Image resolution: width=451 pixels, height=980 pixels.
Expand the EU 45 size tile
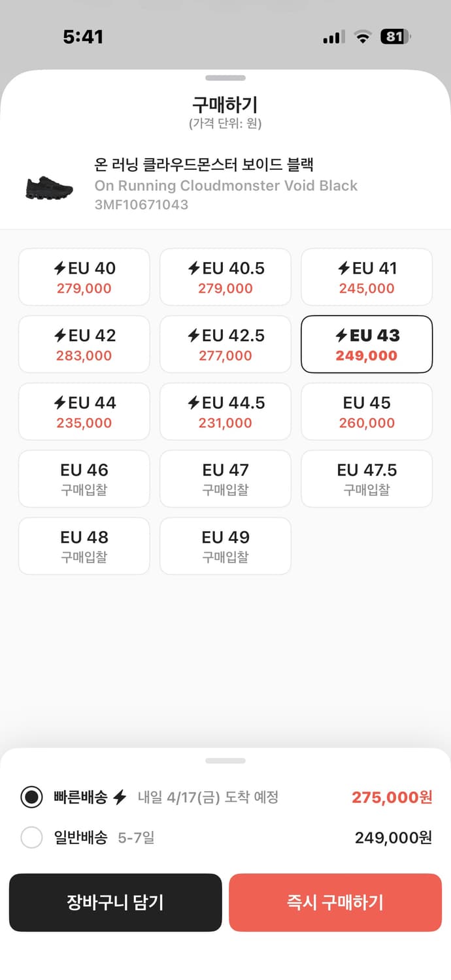[367, 412]
